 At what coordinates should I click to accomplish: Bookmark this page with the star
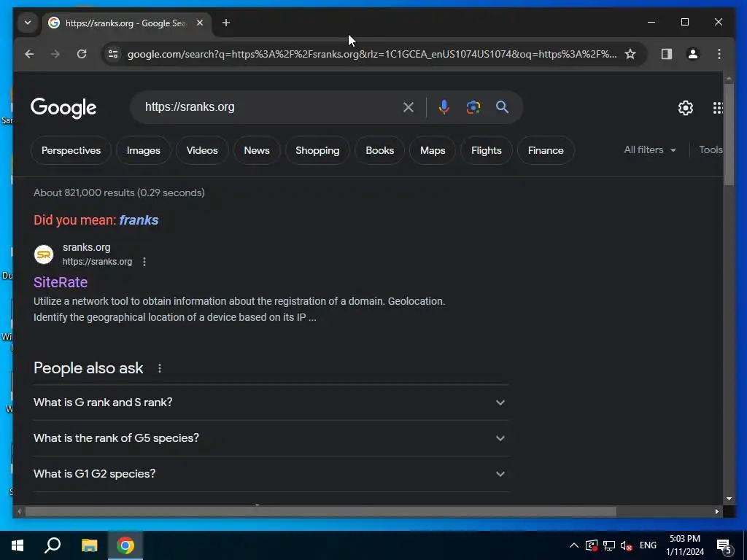click(x=630, y=54)
